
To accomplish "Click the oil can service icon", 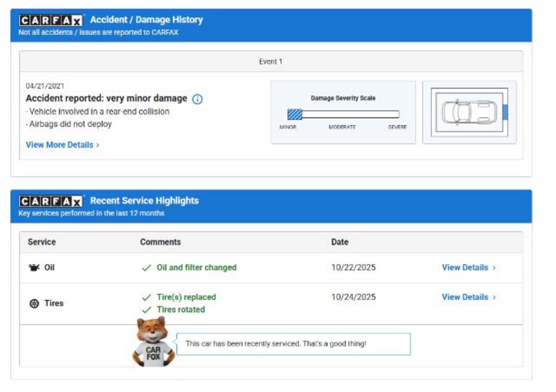I will 34,268.
